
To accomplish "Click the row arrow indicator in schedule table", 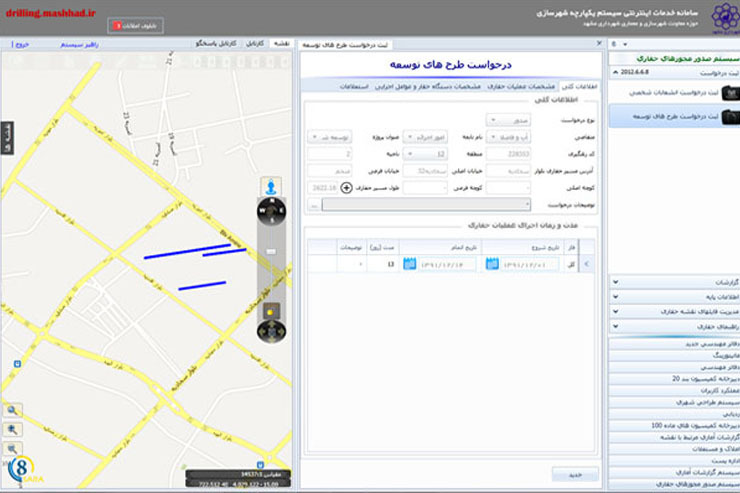I will (586, 264).
